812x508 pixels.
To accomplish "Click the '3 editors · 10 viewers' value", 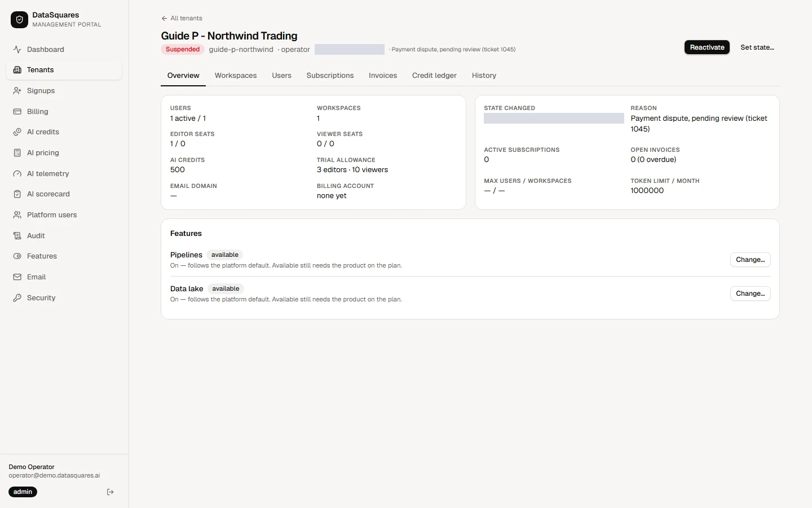I will pos(352,170).
